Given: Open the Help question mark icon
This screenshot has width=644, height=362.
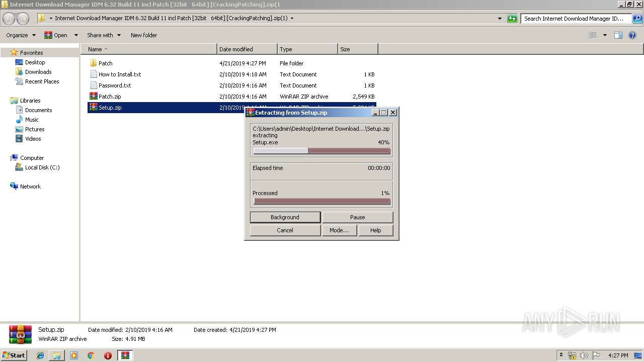Looking at the screenshot, I should point(632,35).
